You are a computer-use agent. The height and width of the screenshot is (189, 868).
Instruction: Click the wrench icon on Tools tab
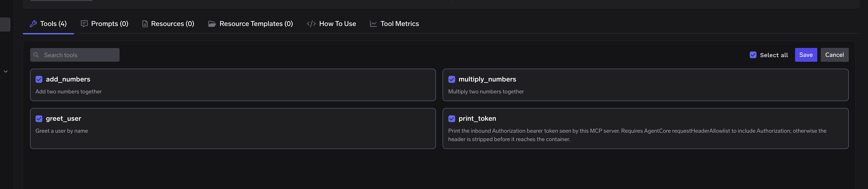pos(33,24)
